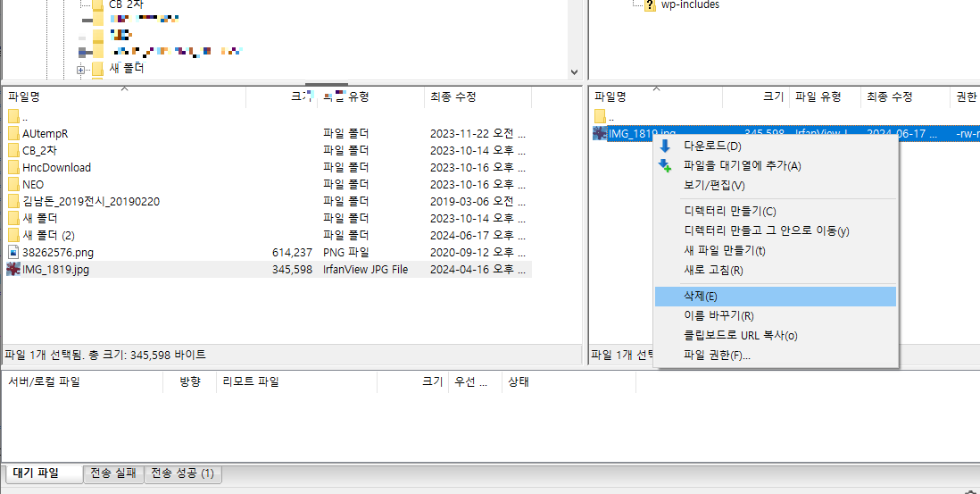Click the local IMG_1819.jpg IrfanView icon
The width and height of the screenshot is (980, 494).
(x=13, y=269)
